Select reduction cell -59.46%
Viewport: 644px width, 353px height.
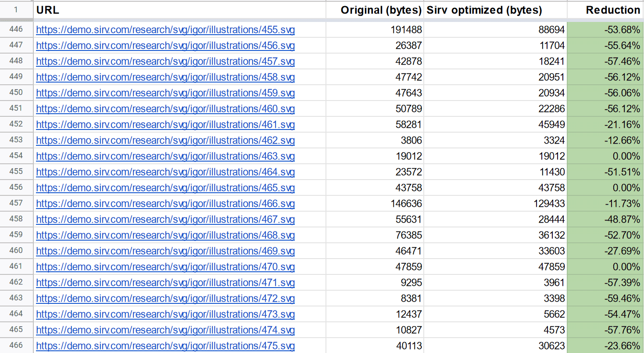[605, 299]
